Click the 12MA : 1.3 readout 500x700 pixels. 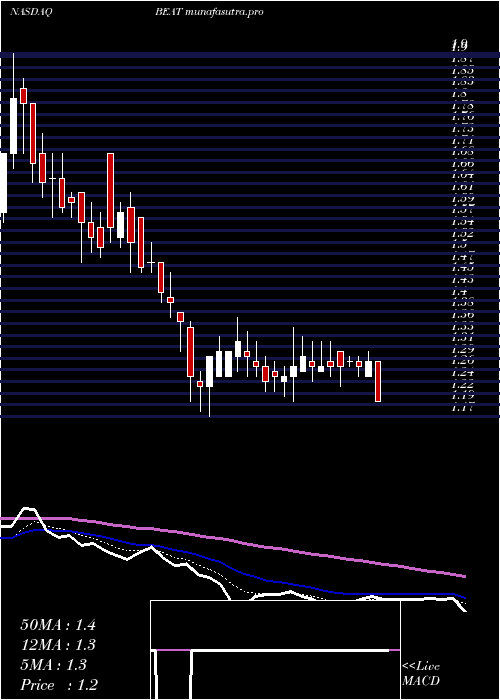click(58, 645)
